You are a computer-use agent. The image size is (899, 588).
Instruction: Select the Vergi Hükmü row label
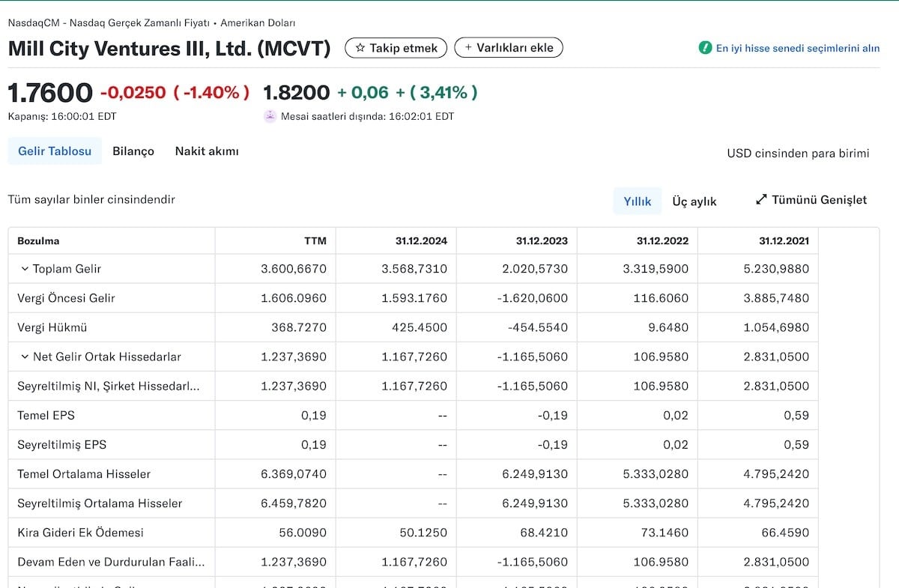pos(52,327)
